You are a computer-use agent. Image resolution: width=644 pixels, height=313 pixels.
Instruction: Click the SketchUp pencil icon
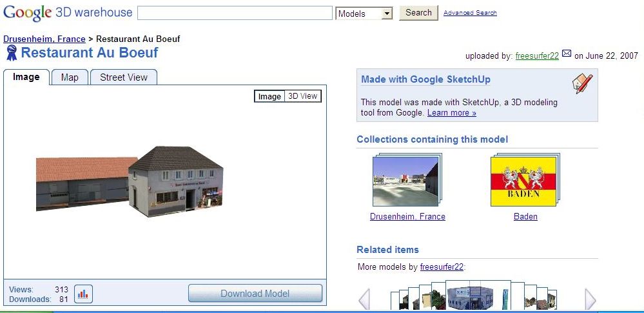582,84
